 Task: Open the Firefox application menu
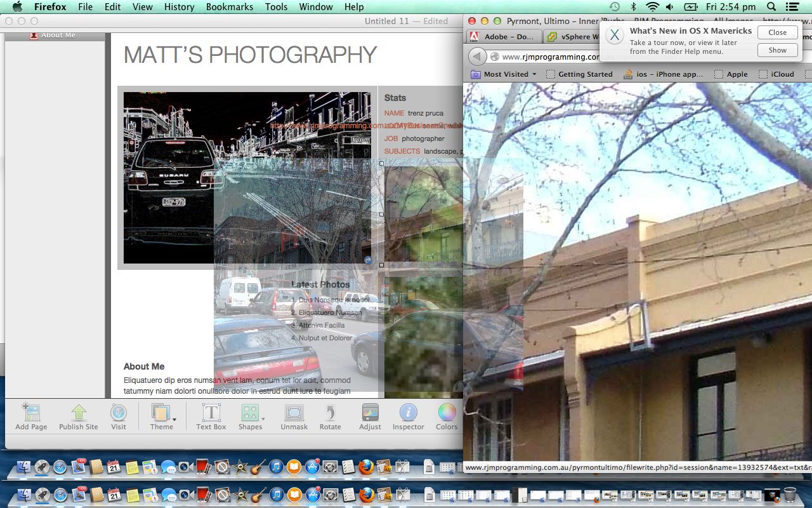pyautogui.click(x=50, y=7)
